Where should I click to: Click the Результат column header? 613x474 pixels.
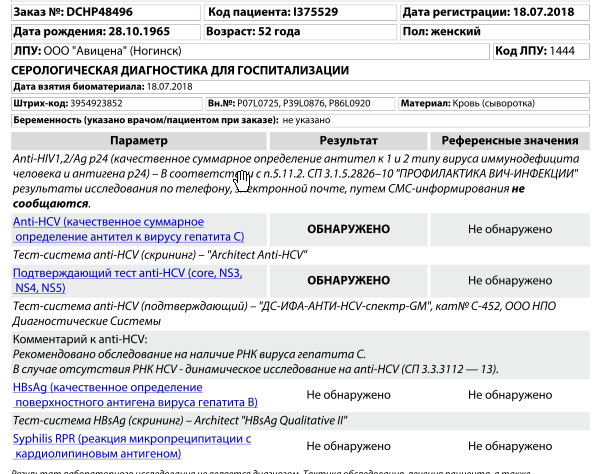pyautogui.click(x=348, y=141)
